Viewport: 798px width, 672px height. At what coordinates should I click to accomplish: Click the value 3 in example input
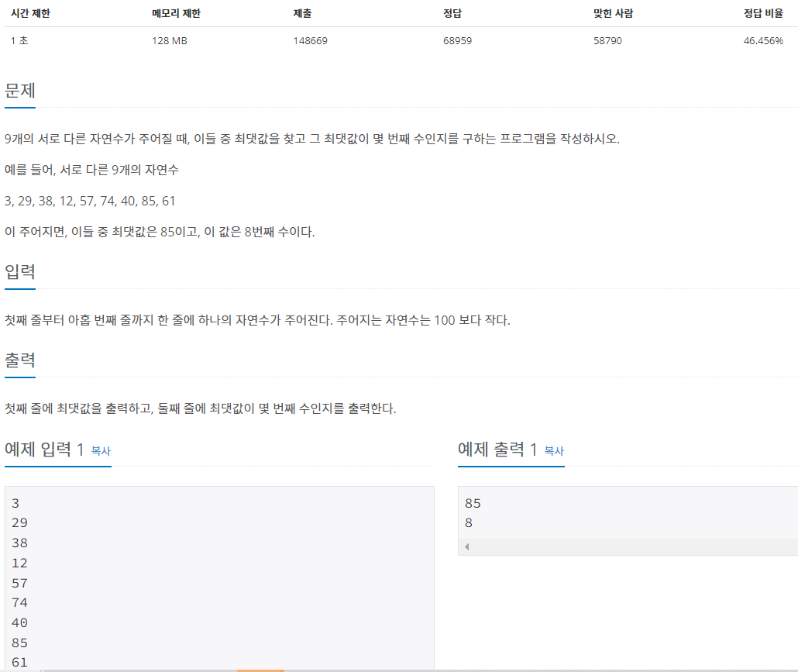pyautogui.click(x=15, y=504)
